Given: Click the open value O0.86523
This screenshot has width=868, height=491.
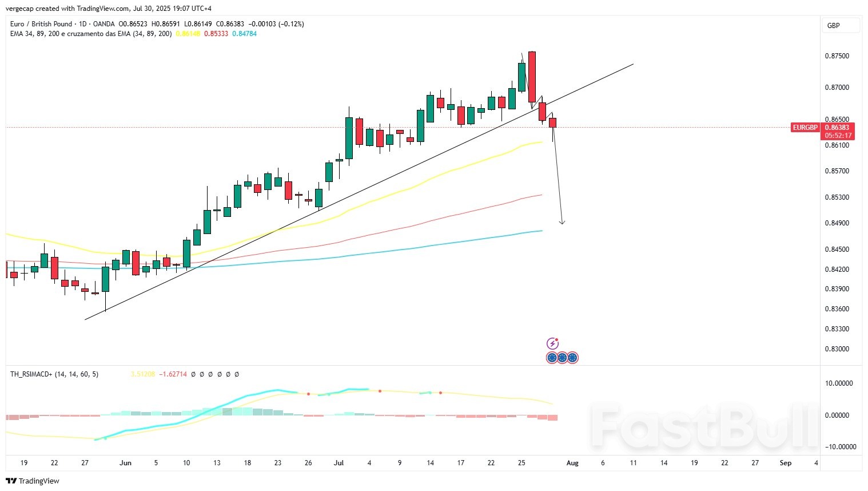Looking at the screenshot, I should click(133, 24).
